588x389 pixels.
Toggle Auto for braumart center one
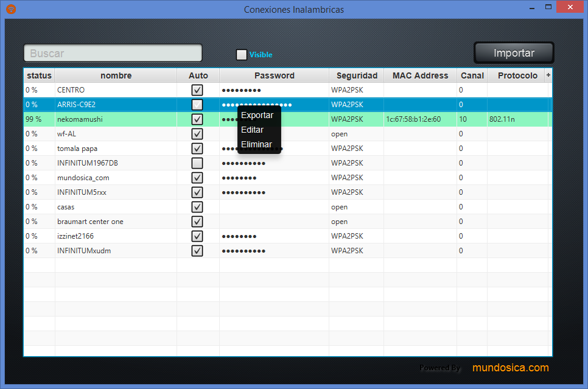[197, 222]
